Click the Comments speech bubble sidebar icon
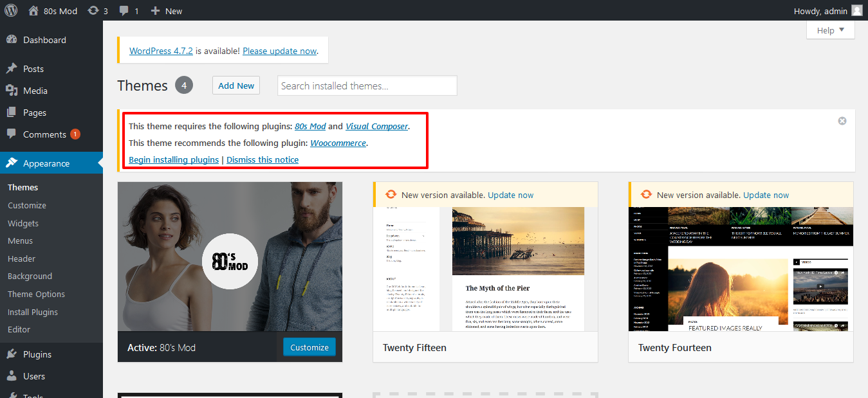 coord(12,134)
